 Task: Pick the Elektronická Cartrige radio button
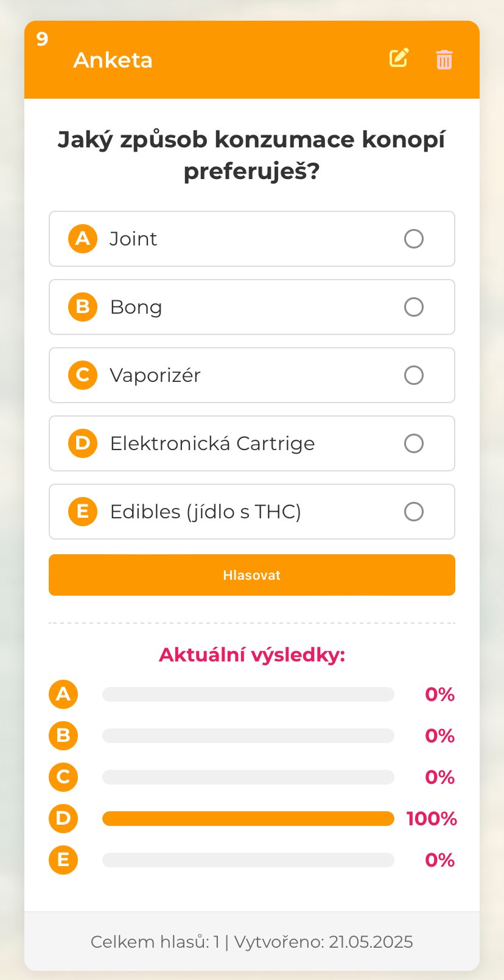(414, 443)
